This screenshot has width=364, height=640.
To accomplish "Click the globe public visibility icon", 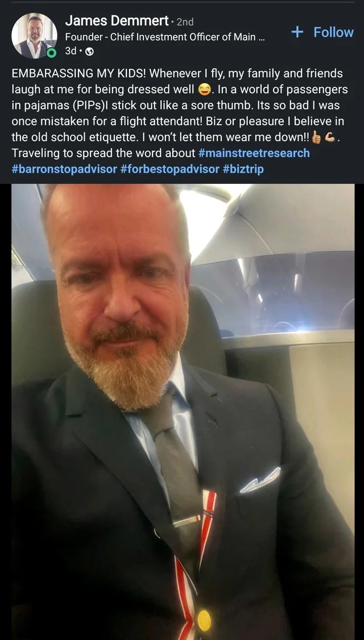I will (x=90, y=52).
